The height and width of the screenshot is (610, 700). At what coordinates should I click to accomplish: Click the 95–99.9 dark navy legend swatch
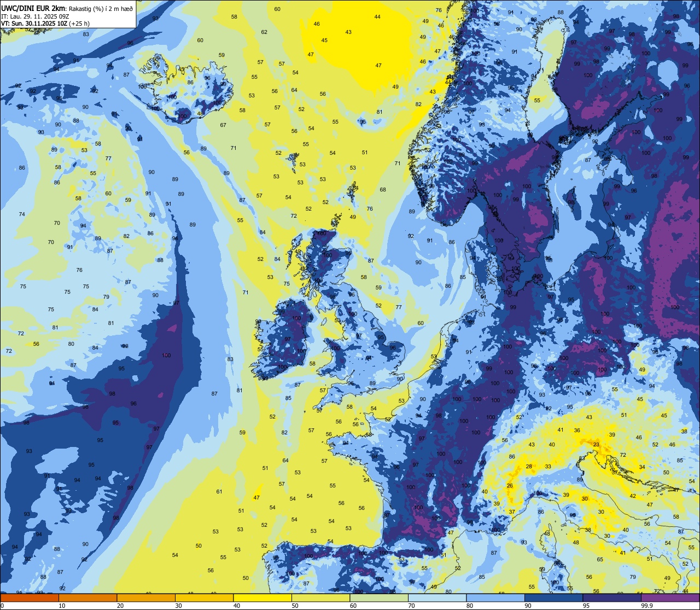[x=612, y=597]
